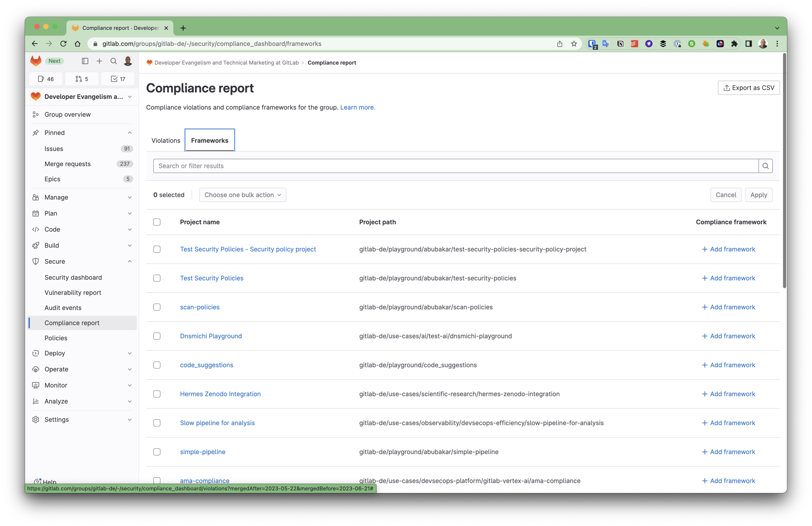Toggle the sidebar collapse icon

pyautogui.click(x=85, y=61)
